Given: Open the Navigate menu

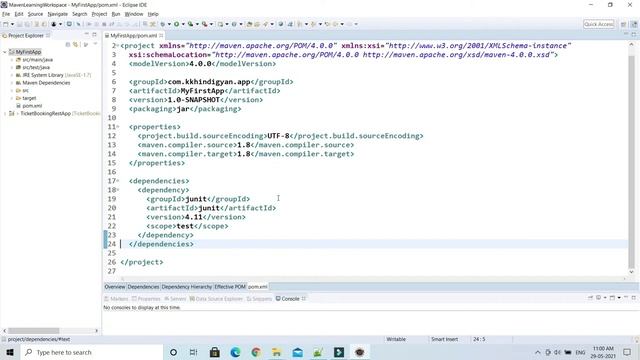Looking at the screenshot, I should point(58,14).
